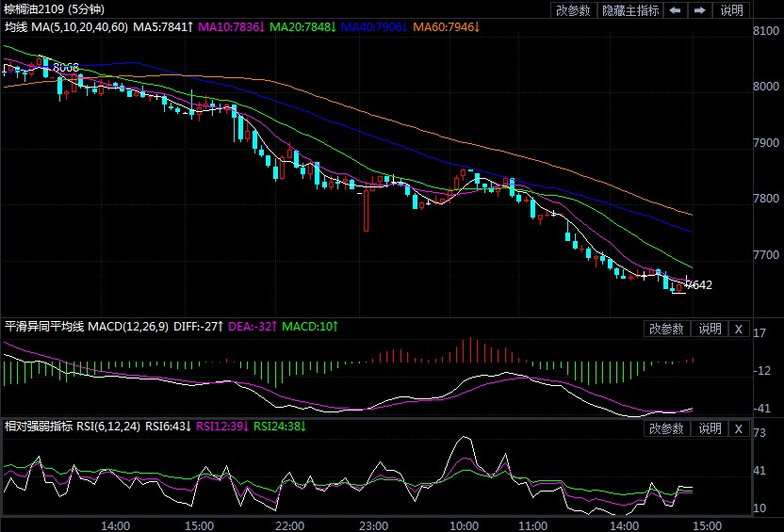784x532 pixels.
Task: Open 改参数 in the RSI panel
Action: [666, 428]
